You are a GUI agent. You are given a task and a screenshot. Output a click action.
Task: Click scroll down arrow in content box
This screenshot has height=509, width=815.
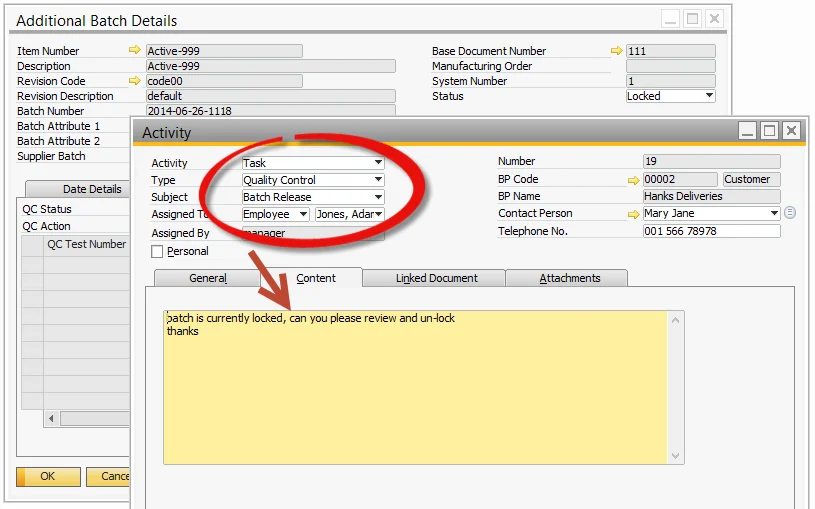[x=675, y=456]
